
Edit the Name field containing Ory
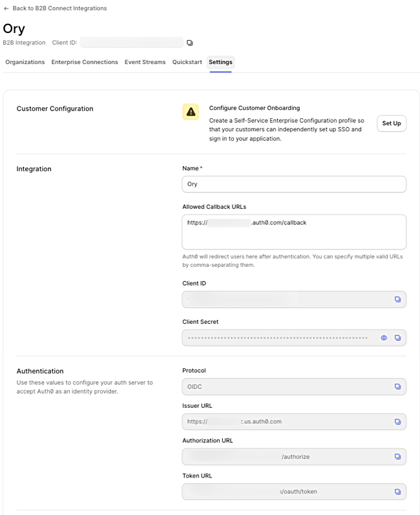(294, 184)
